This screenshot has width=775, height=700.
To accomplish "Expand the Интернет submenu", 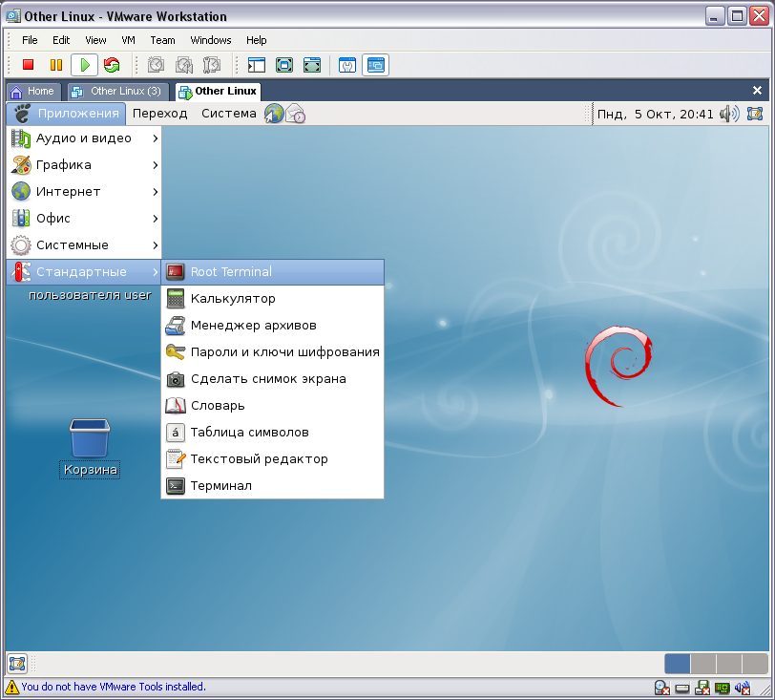I will tap(84, 192).
